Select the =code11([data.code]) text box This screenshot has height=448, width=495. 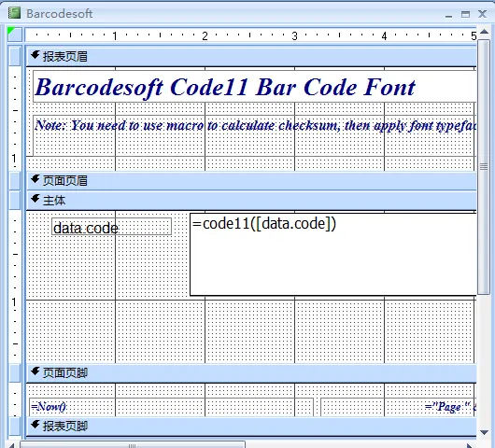[333, 254]
